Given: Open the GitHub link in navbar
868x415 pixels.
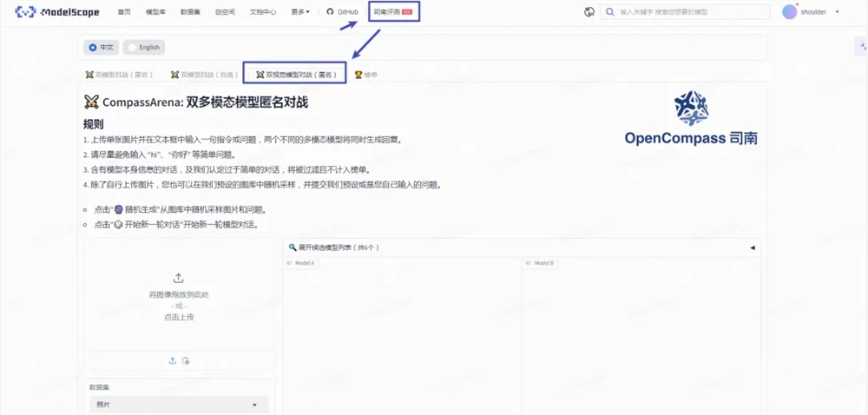Looking at the screenshot, I should (343, 12).
